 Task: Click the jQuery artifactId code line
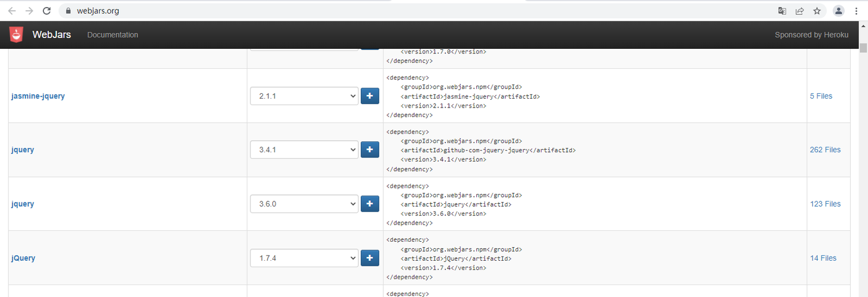(456, 258)
